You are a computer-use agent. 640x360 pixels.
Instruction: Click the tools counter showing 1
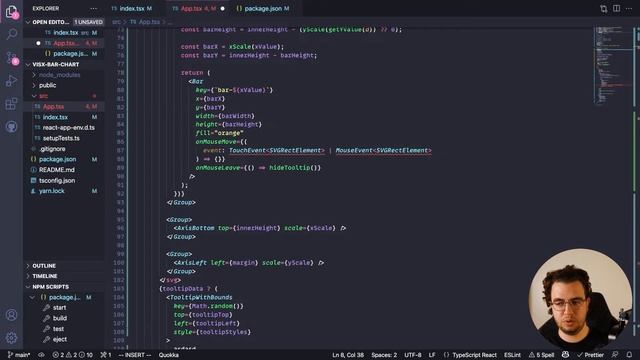(106, 355)
